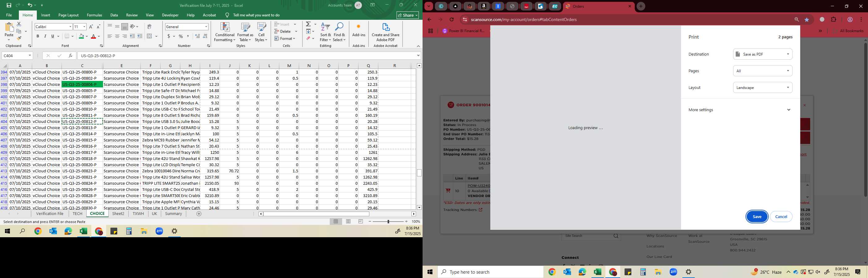Open the File menu in Excel
The height and width of the screenshot is (278, 868).
(9, 15)
